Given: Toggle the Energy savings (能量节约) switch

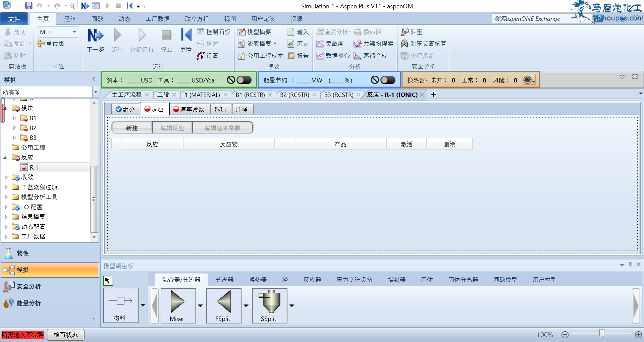Looking at the screenshot, I should (388, 80).
